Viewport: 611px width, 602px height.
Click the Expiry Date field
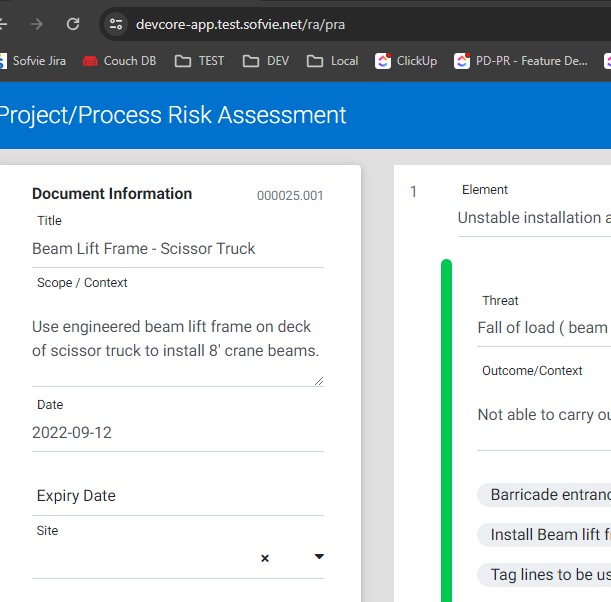pyautogui.click(x=178, y=496)
